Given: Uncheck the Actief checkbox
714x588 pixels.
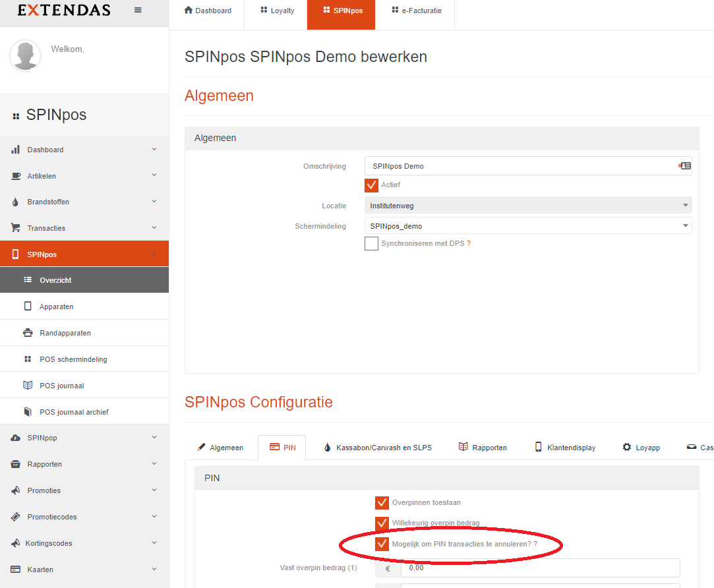Looking at the screenshot, I should click(x=372, y=185).
